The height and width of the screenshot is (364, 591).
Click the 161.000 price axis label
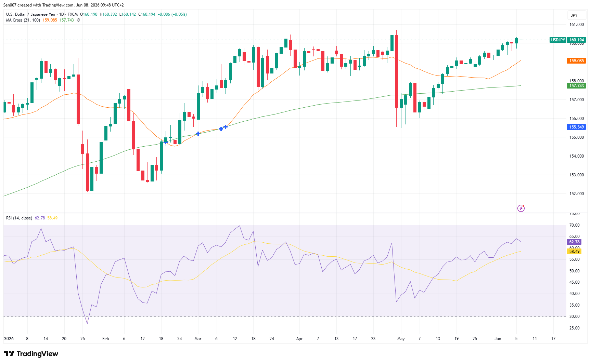[x=577, y=25]
